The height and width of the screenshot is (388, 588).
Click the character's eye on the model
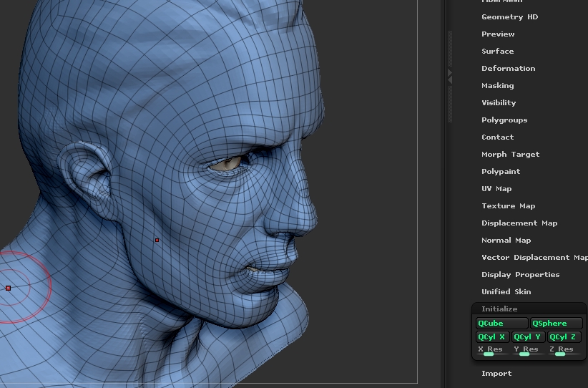[230, 163]
